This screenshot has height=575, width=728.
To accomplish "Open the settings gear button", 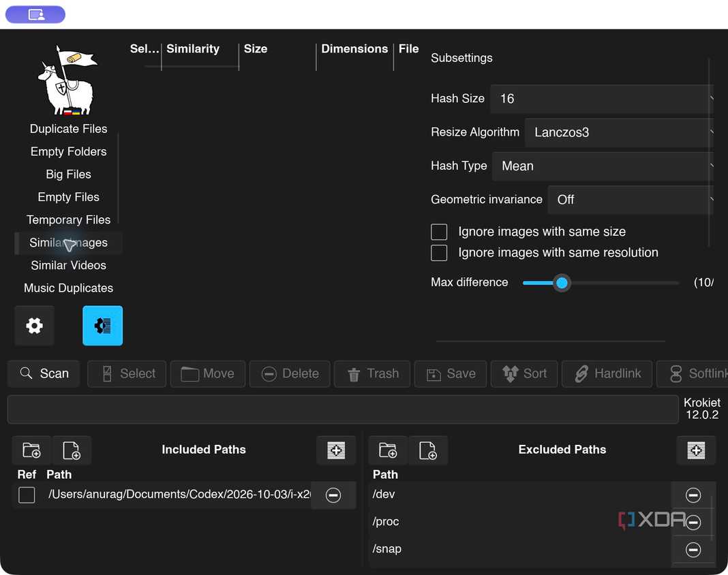I will click(34, 326).
